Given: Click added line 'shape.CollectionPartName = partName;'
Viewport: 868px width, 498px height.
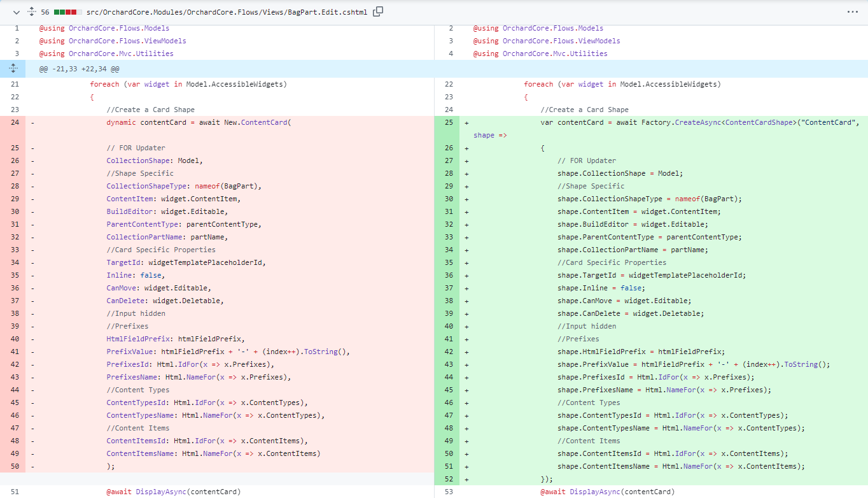Looking at the screenshot, I should point(633,250).
